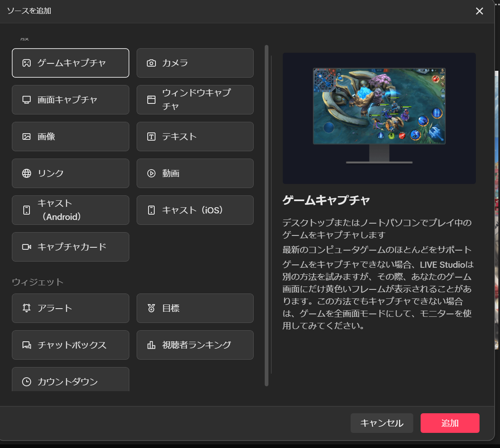Image resolution: width=500 pixels, height=448 pixels.
Task: Click the T text icon beside テキスト
Action: [151, 137]
